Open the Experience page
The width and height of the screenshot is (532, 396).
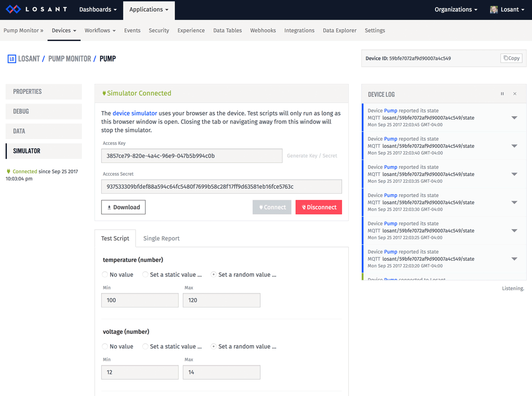tap(191, 31)
